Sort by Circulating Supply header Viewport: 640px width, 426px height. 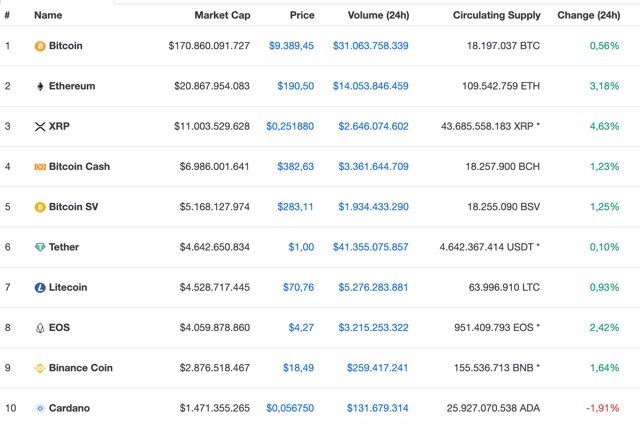497,15
